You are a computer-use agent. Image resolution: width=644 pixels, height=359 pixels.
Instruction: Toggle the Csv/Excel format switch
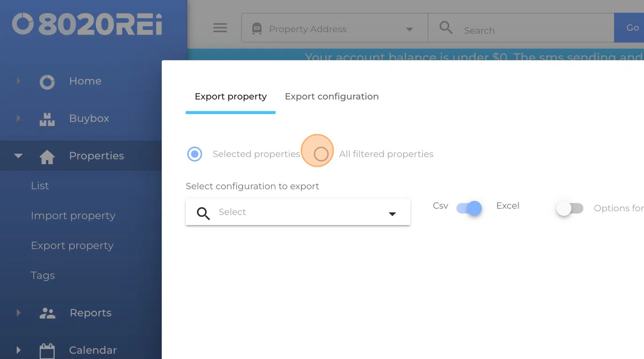[469, 208]
